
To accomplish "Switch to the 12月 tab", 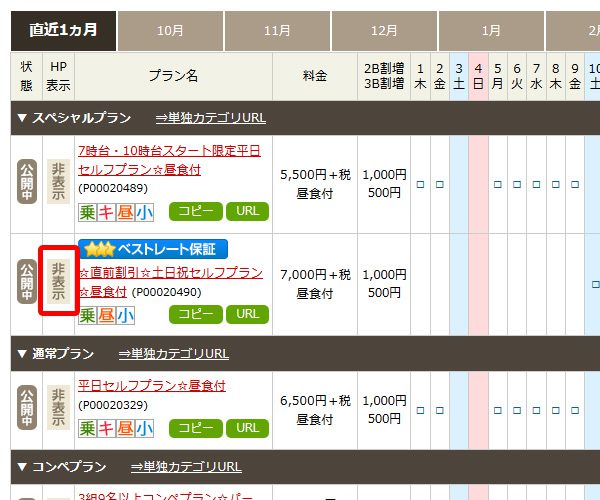I will point(384,31).
